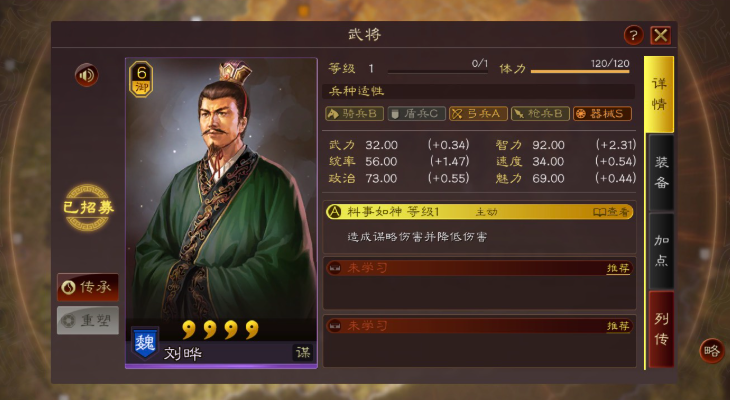
Task: Click the 魏 faction shield badge
Action: (x=145, y=343)
